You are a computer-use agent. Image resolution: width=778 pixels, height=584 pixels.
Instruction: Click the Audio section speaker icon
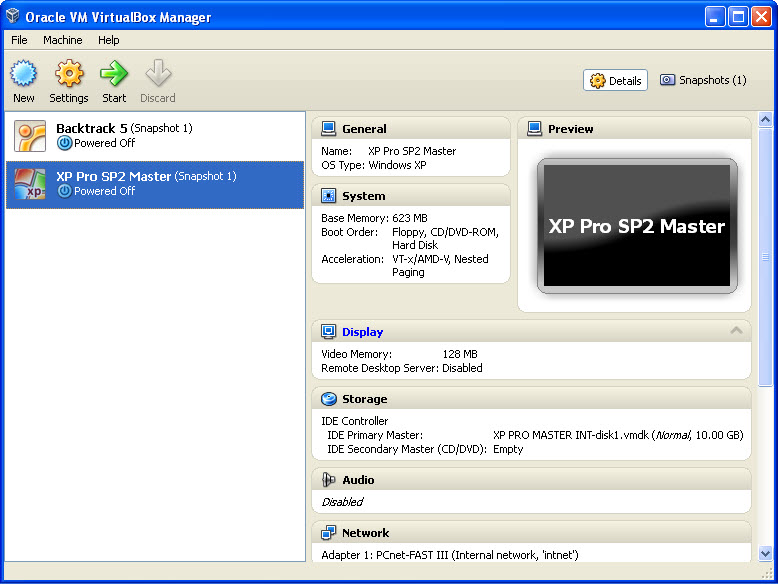point(328,480)
